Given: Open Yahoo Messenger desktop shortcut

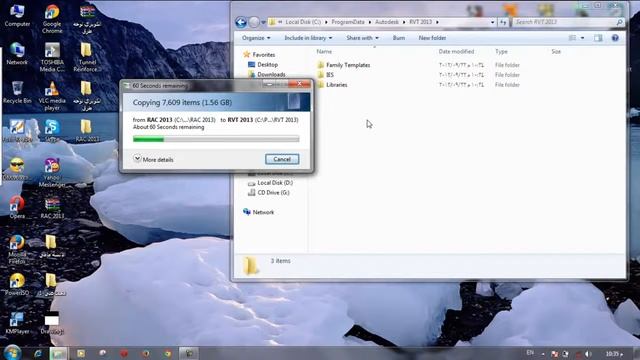Looking at the screenshot, I should point(52,173).
